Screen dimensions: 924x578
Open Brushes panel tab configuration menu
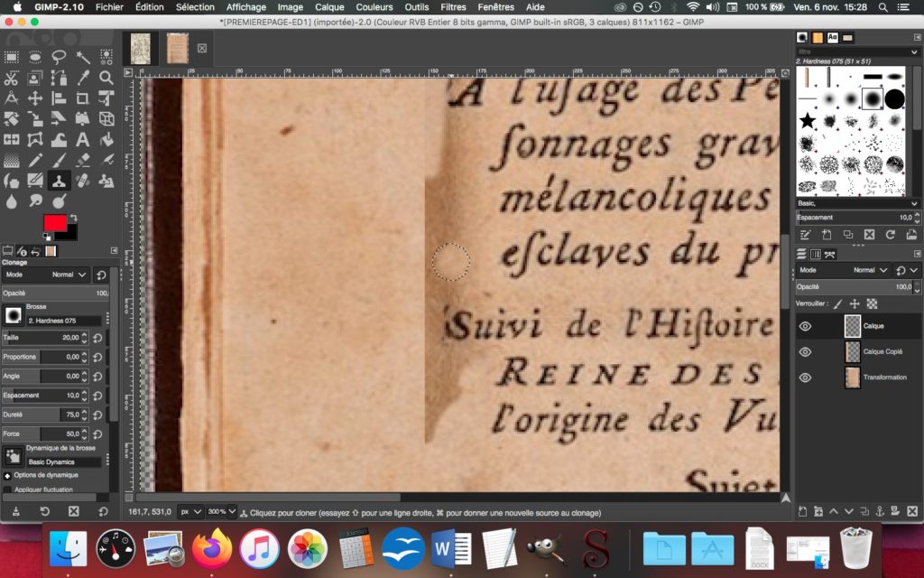[x=917, y=37]
